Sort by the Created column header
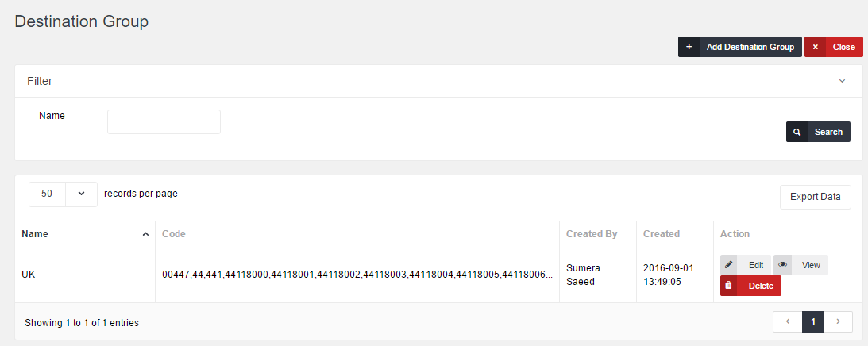This screenshot has height=346, width=868. coord(662,234)
